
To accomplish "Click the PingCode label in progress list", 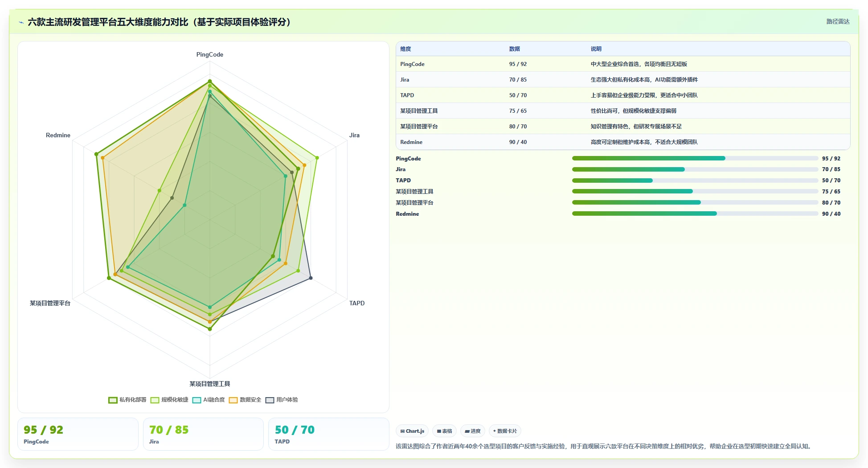I will click(x=408, y=159).
